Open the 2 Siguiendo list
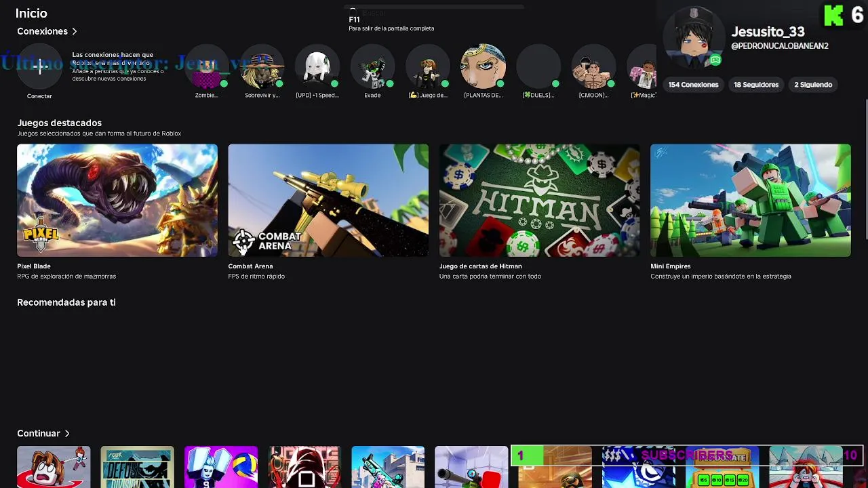 pos(813,85)
